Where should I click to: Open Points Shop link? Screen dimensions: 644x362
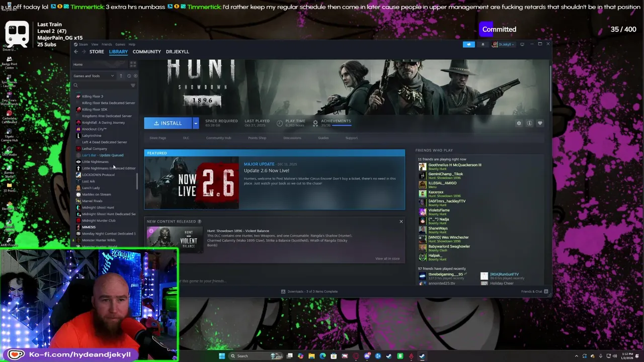pos(257,138)
